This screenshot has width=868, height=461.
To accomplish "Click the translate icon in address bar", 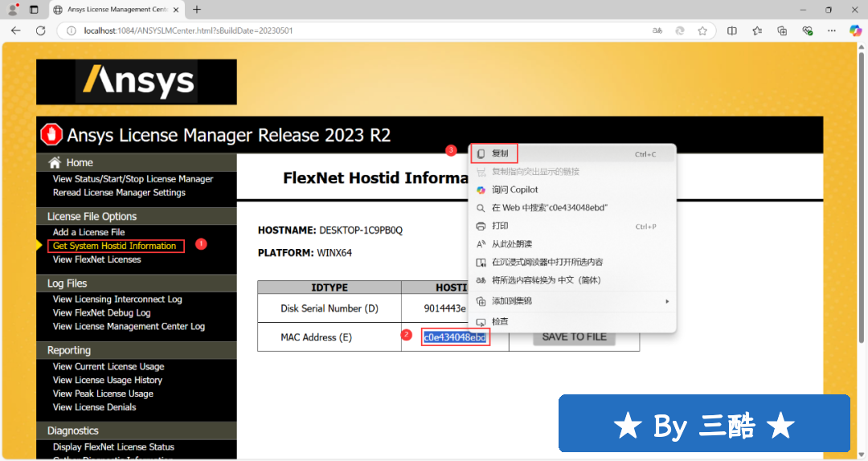I will (657, 31).
